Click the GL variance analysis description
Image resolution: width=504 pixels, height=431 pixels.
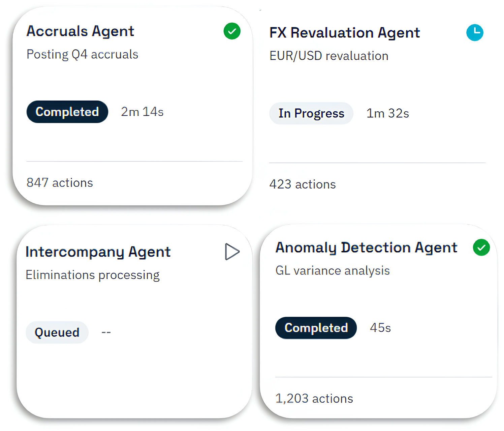[x=333, y=271]
